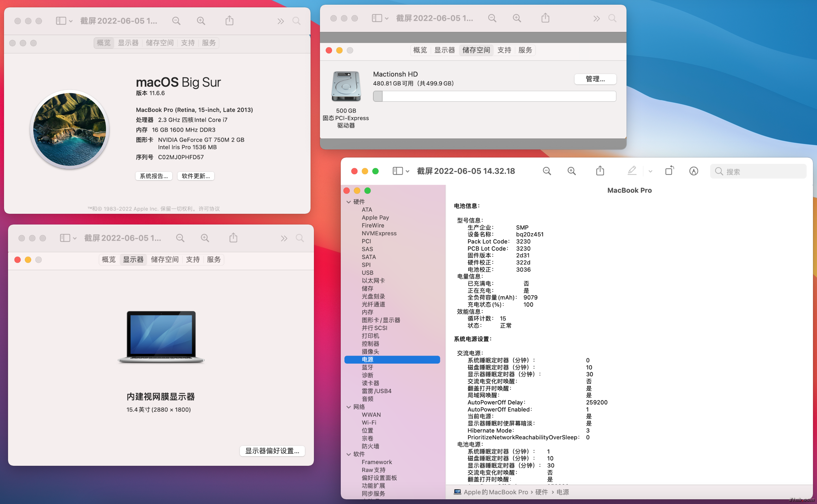
Task: Show more toolbar items in display window
Action: tap(284, 239)
